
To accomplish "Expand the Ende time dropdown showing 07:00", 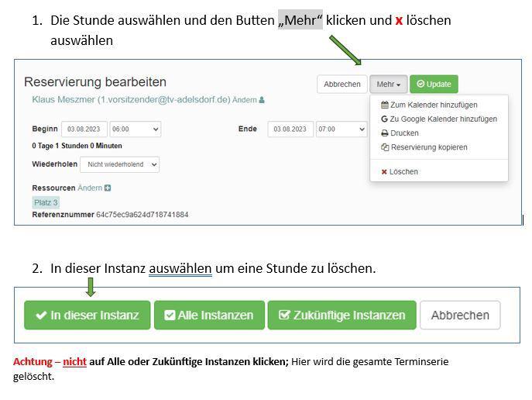I will 341,129.
